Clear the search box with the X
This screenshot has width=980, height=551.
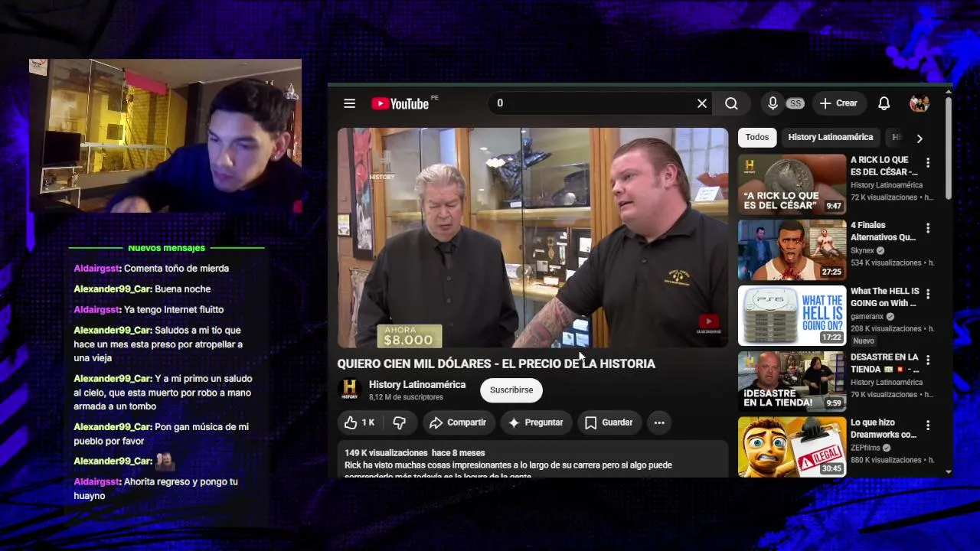click(702, 103)
